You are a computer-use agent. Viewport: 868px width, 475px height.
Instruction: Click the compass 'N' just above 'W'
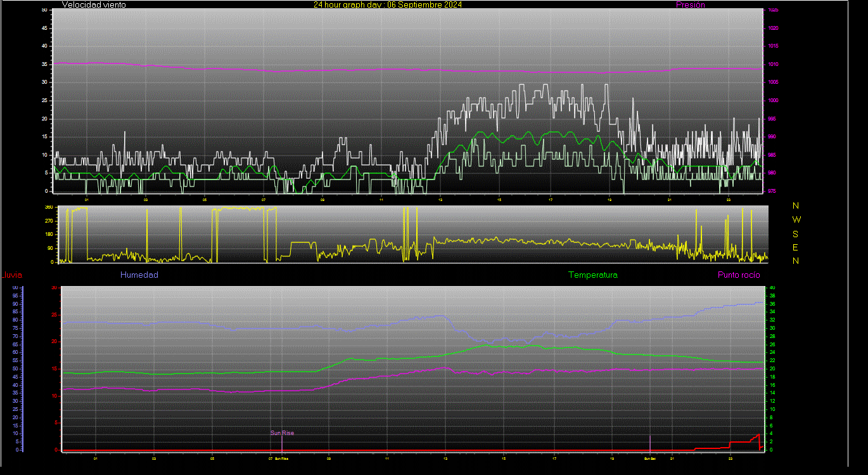796,205
